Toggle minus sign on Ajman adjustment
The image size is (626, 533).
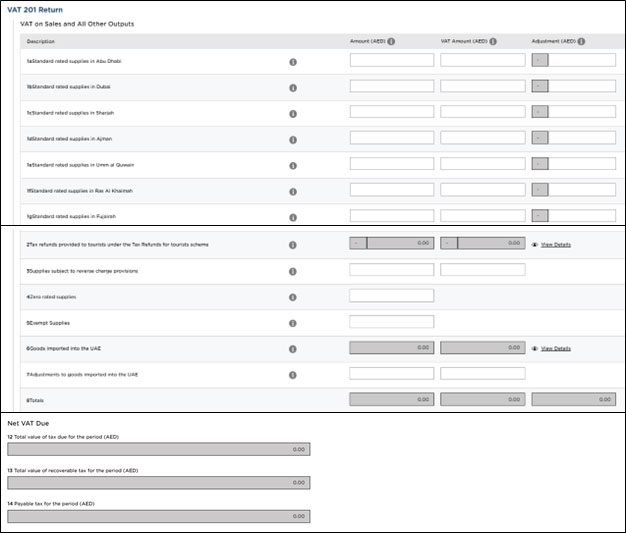pos(540,138)
